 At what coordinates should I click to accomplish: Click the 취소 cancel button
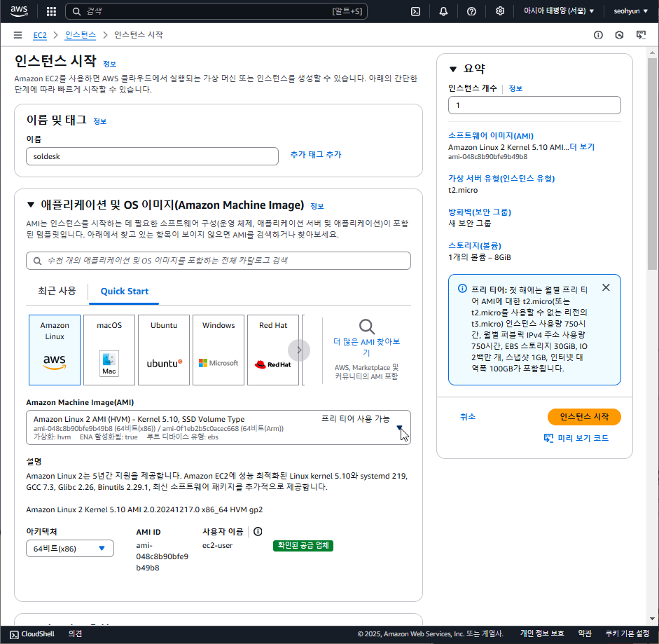(467, 417)
